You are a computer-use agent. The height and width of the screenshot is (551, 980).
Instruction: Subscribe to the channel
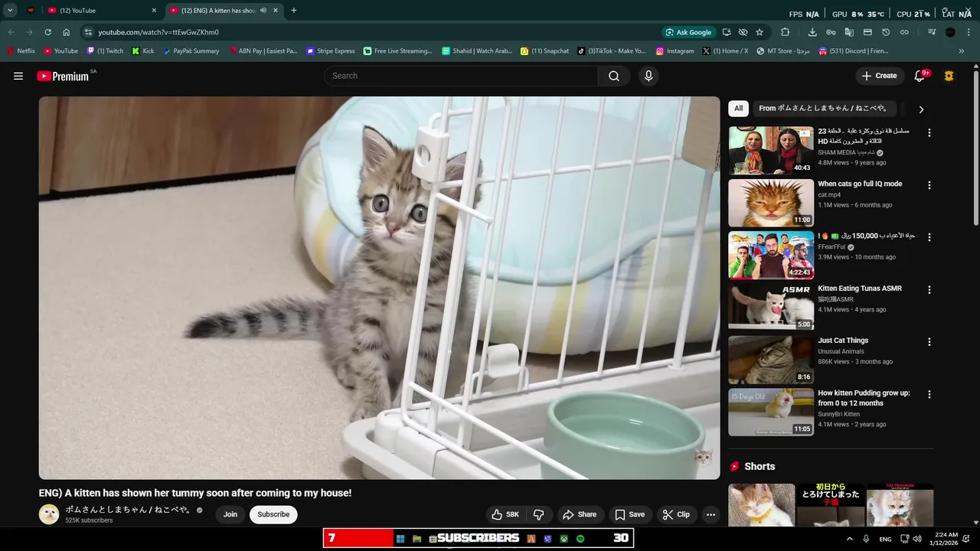[273, 514]
